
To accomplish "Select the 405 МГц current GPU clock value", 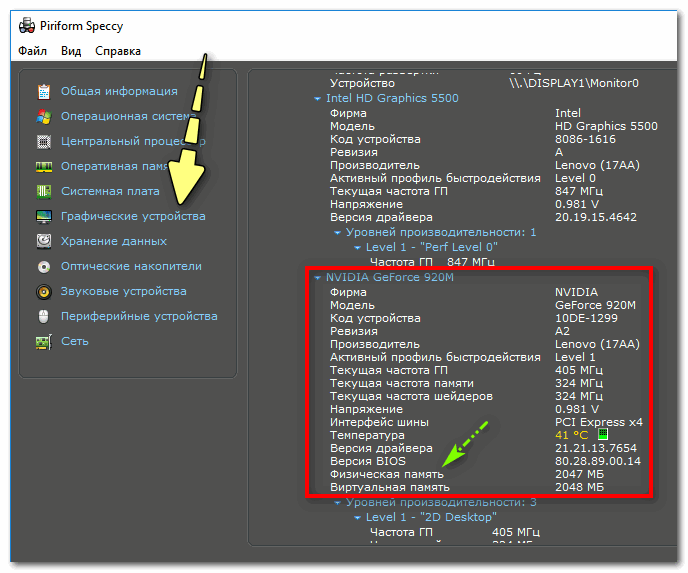I will pos(579,370).
